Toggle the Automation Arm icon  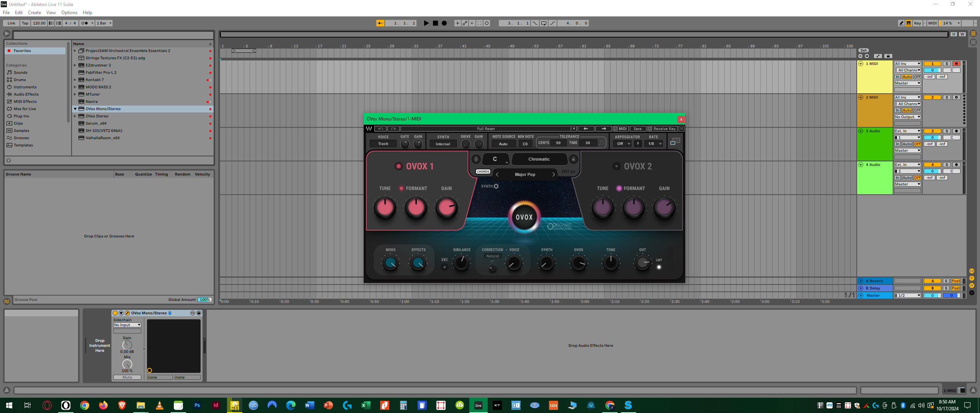465,23
